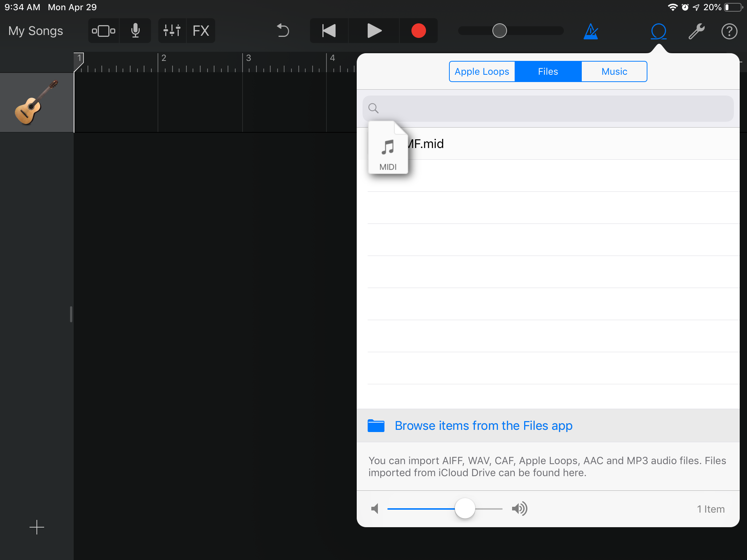Open song settings wrench icon
This screenshot has height=560, width=747.
click(x=696, y=31)
